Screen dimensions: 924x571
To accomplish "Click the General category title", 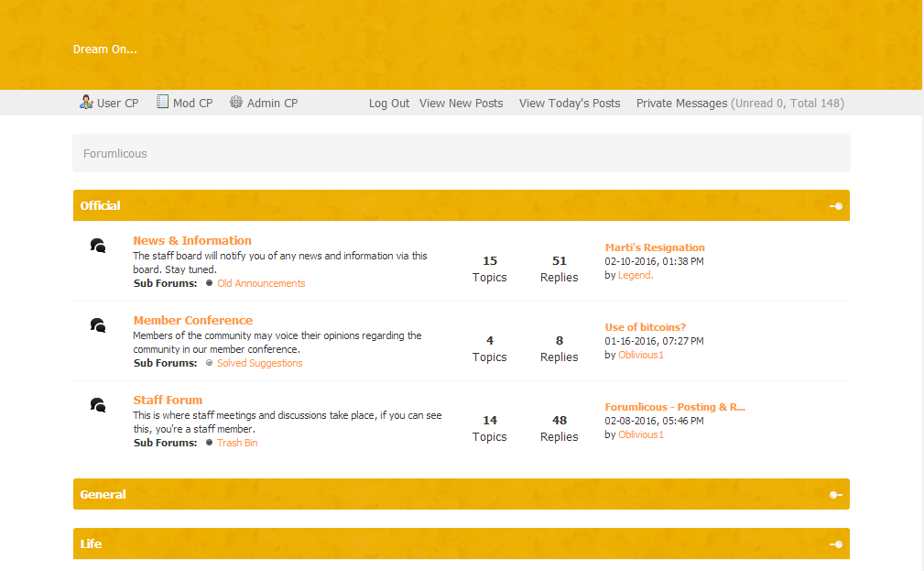I will [x=103, y=494].
